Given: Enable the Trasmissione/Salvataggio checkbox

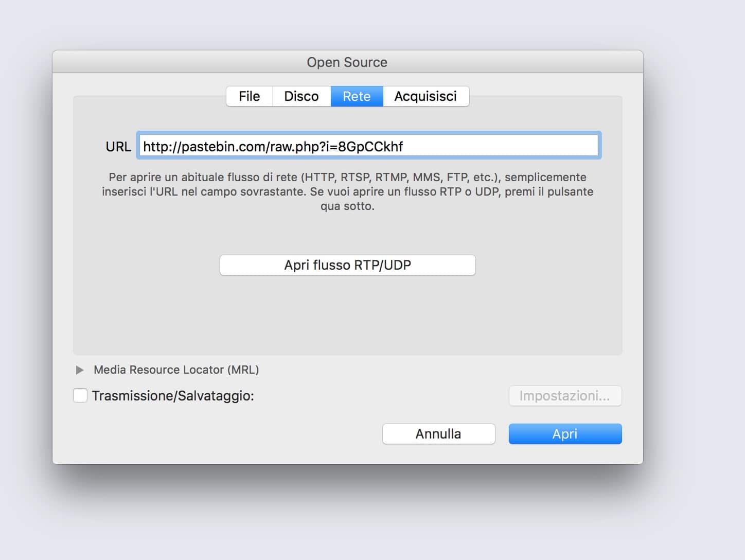Looking at the screenshot, I should tap(80, 396).
